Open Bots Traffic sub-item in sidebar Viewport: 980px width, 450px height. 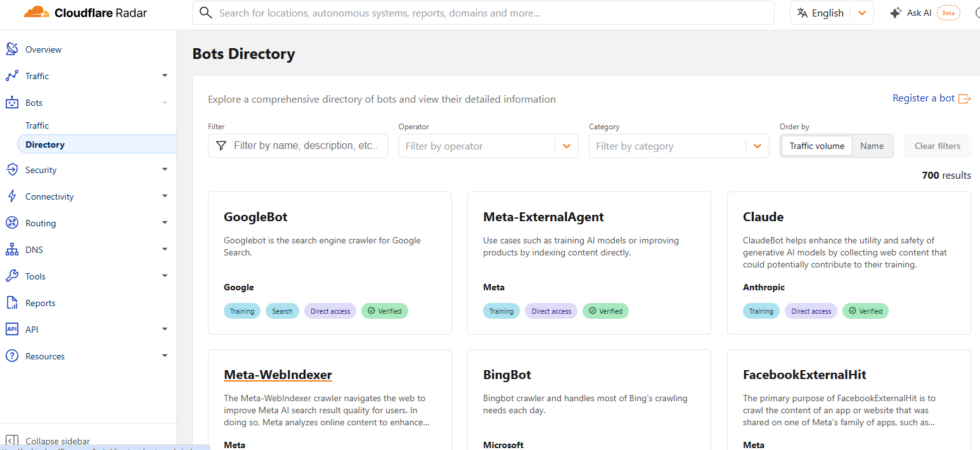(37, 126)
